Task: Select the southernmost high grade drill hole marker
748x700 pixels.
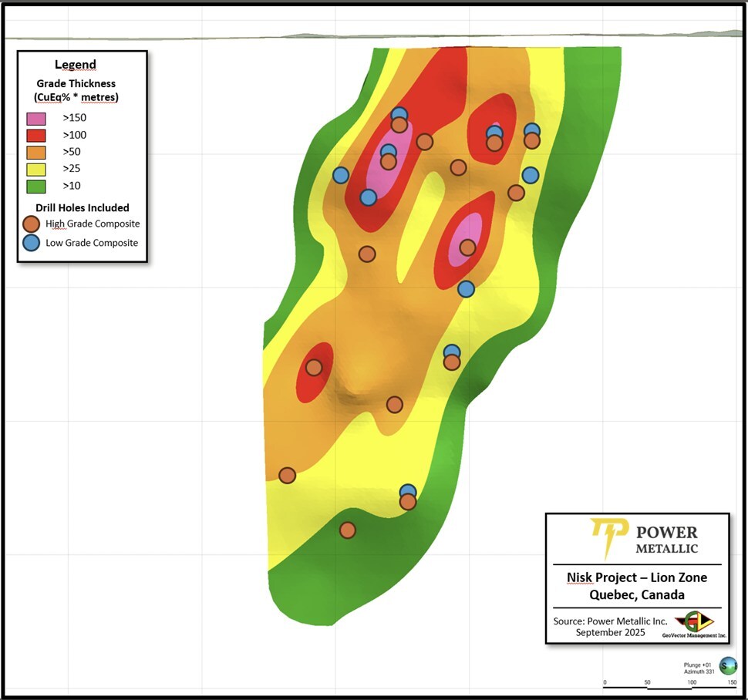Action: tap(348, 530)
